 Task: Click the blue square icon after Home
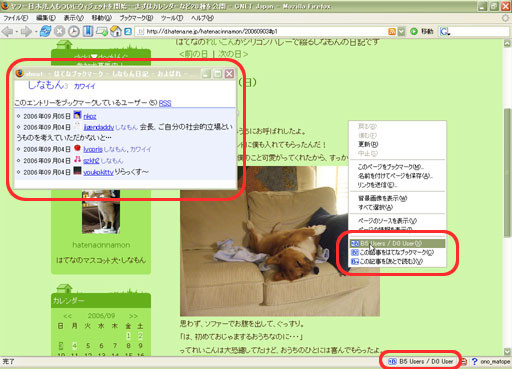(x=128, y=32)
